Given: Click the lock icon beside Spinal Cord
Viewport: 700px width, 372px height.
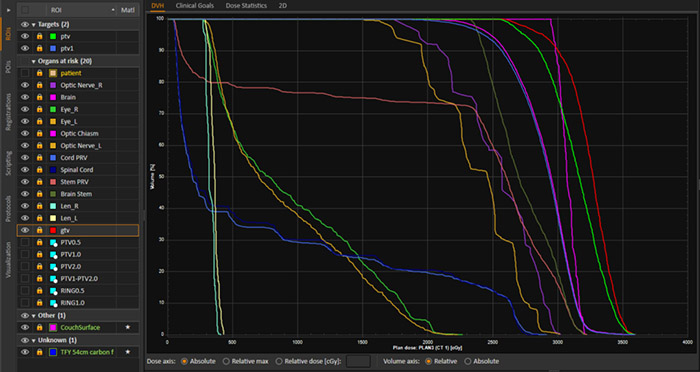Looking at the screenshot, I should (x=39, y=170).
